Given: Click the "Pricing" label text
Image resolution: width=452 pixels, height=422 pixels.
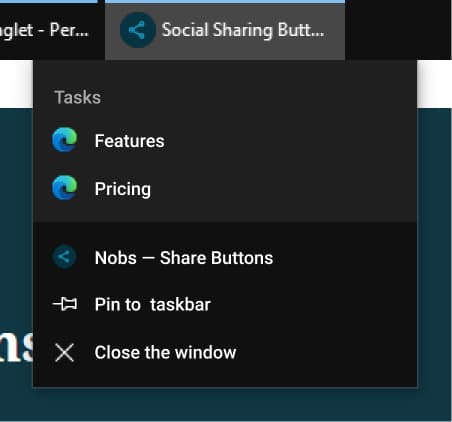Looking at the screenshot, I should click(x=123, y=189).
